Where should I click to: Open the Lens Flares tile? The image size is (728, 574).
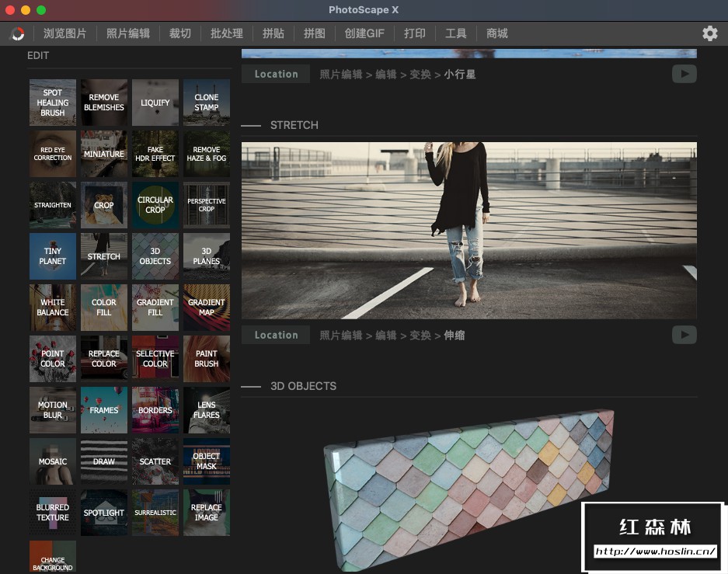207,410
